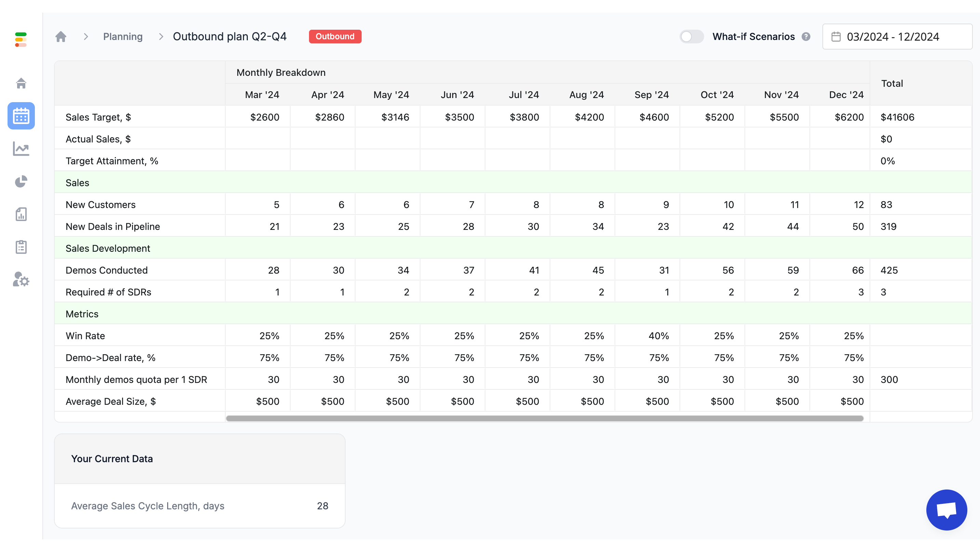Click Sep '24 Win Rate 40% cell

[x=659, y=336]
